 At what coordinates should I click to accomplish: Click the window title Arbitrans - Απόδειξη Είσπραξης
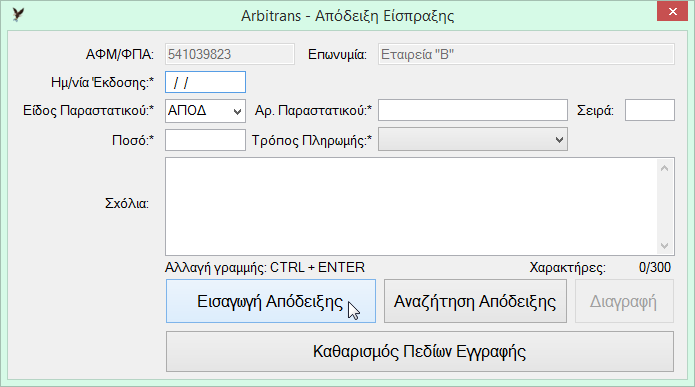[x=348, y=16]
